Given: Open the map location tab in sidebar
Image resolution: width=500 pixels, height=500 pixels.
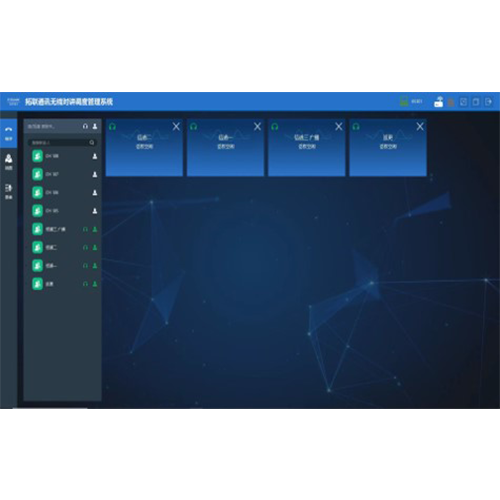Looking at the screenshot, I should (9, 162).
